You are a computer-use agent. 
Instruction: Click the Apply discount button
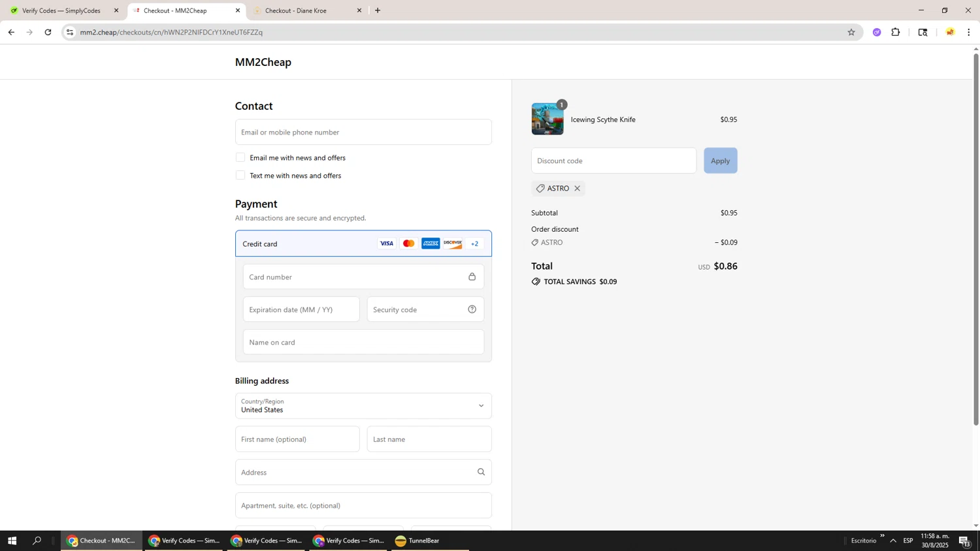[x=720, y=161]
